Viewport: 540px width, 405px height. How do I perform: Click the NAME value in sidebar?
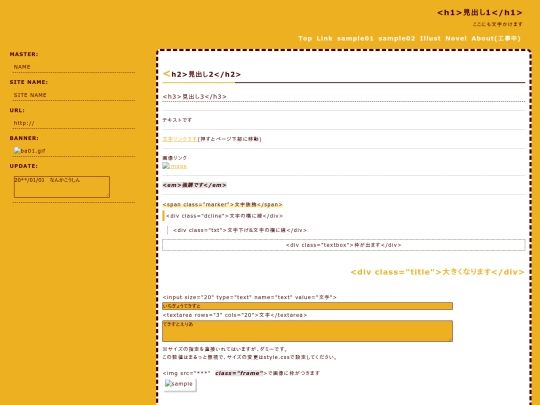click(x=22, y=67)
